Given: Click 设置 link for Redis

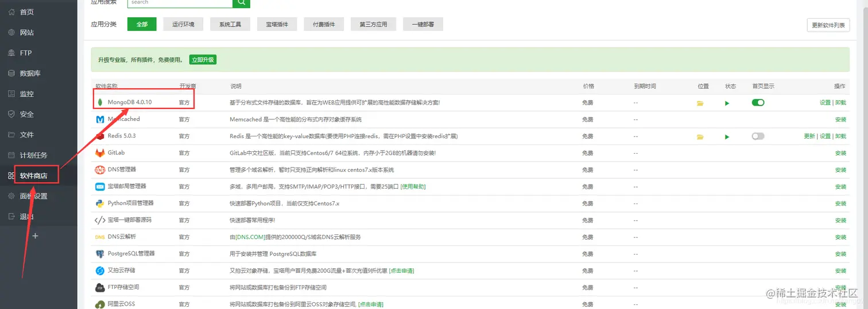Looking at the screenshot, I should click(825, 136).
